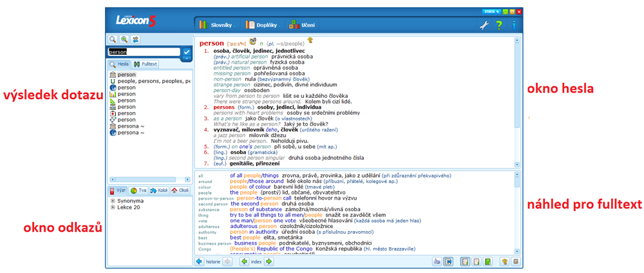Go back in historie with blue arrow
The height and width of the screenshot is (273, 644).
tap(199, 262)
